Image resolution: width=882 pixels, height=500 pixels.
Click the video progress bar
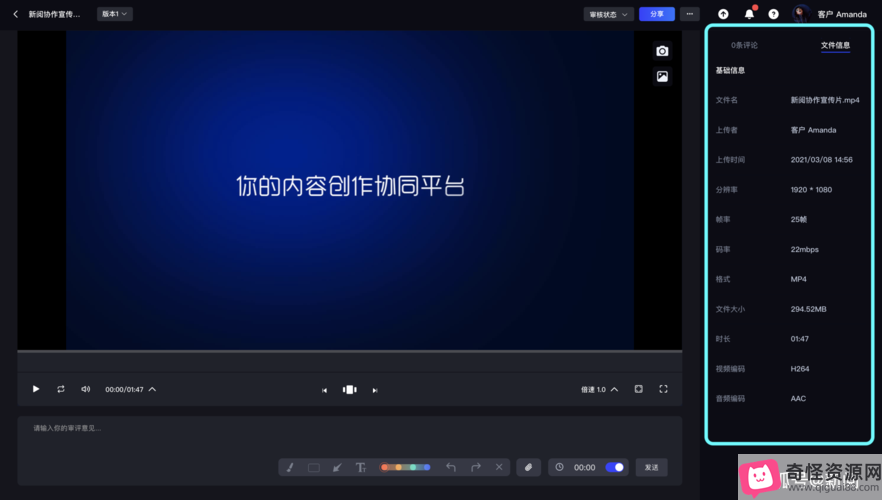click(x=349, y=352)
